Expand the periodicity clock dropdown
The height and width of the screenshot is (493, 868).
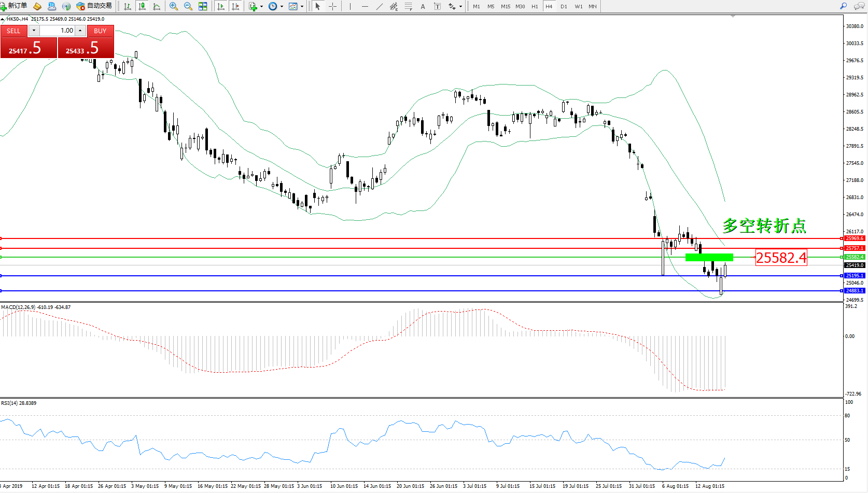point(282,6)
